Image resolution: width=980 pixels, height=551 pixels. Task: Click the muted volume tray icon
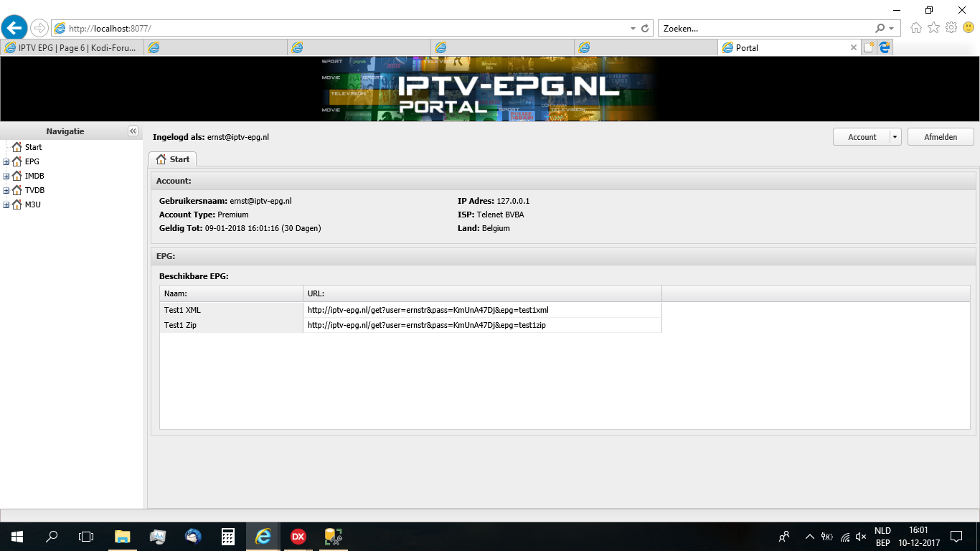[x=861, y=537]
